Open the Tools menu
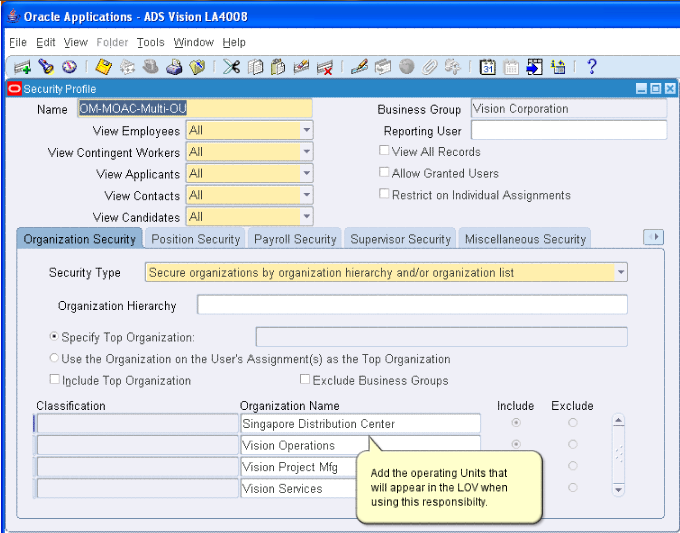The height and width of the screenshot is (533, 680). click(150, 43)
